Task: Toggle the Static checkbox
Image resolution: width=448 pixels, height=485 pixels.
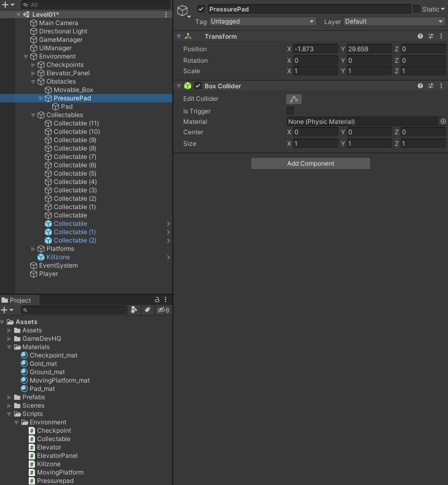Action: pyautogui.click(x=417, y=9)
